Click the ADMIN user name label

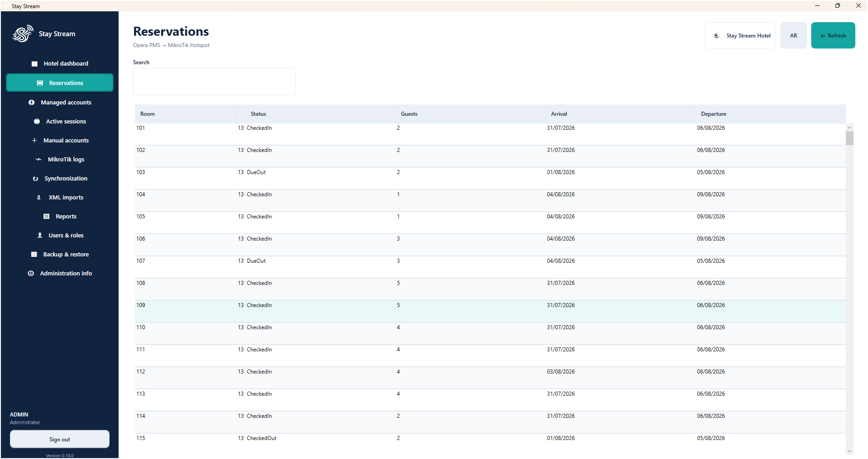tap(19, 415)
